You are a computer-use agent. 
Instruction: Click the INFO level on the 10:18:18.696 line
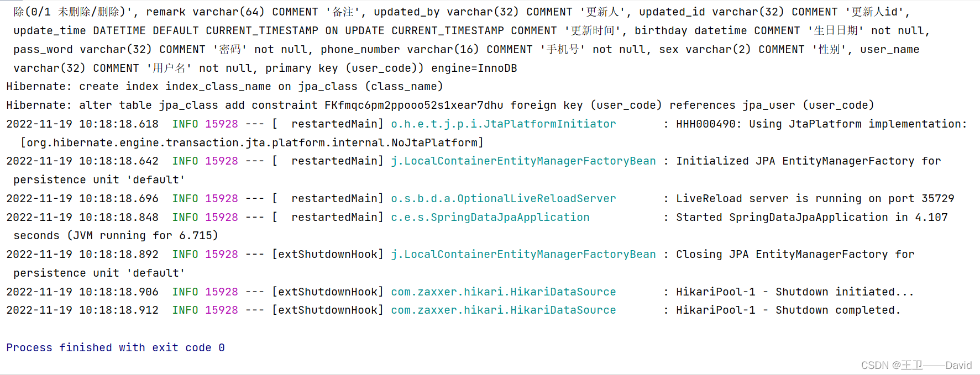(x=185, y=198)
